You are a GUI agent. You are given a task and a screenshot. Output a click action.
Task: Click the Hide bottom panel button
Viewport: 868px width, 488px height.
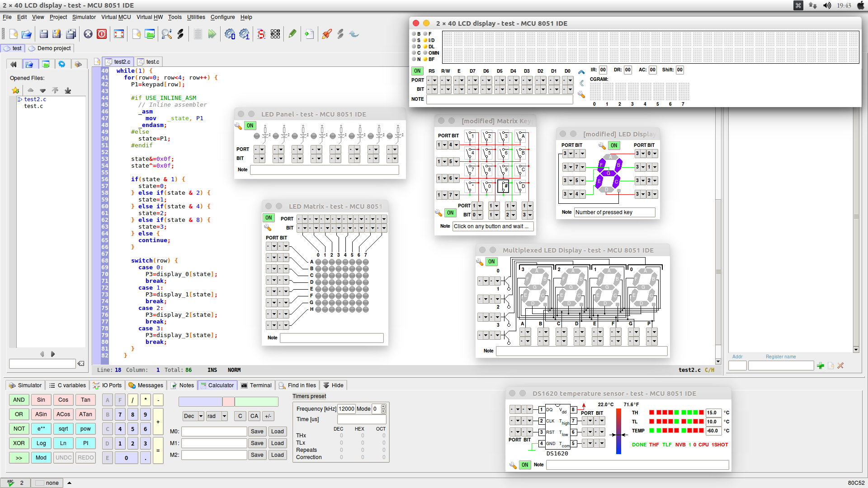click(333, 385)
